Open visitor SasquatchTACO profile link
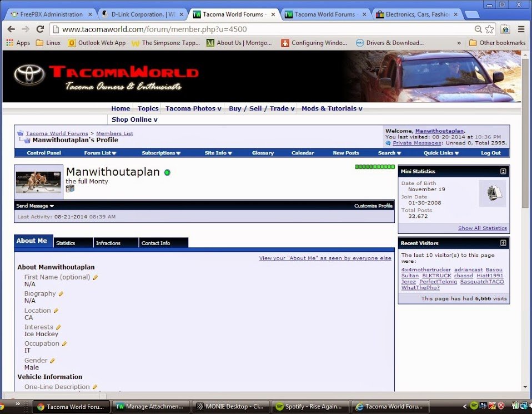The width and height of the screenshot is (532, 414). coord(482,282)
